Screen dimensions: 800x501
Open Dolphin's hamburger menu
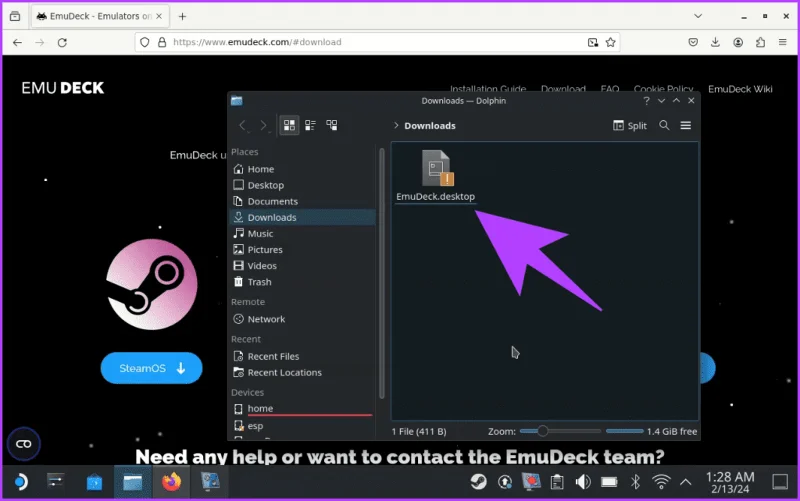pyautogui.click(x=686, y=125)
